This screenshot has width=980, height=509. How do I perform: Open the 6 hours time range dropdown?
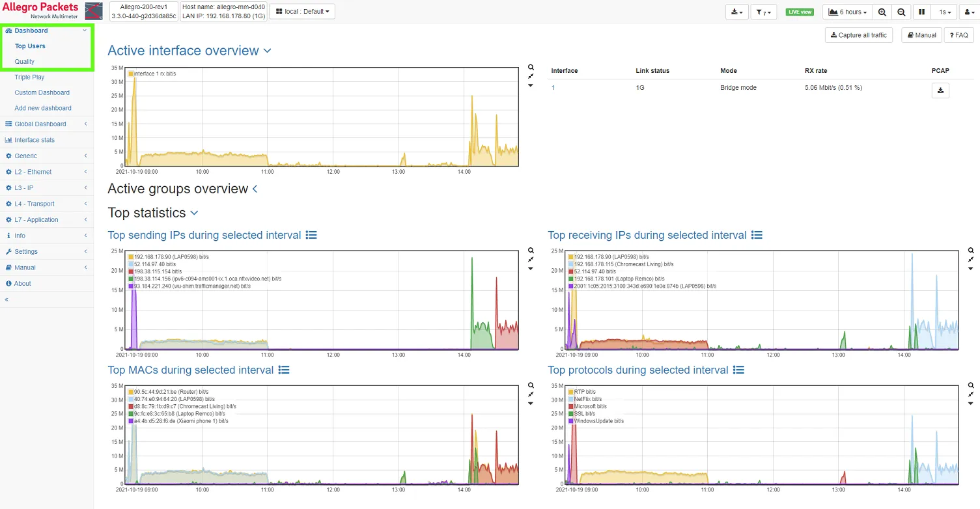click(847, 12)
